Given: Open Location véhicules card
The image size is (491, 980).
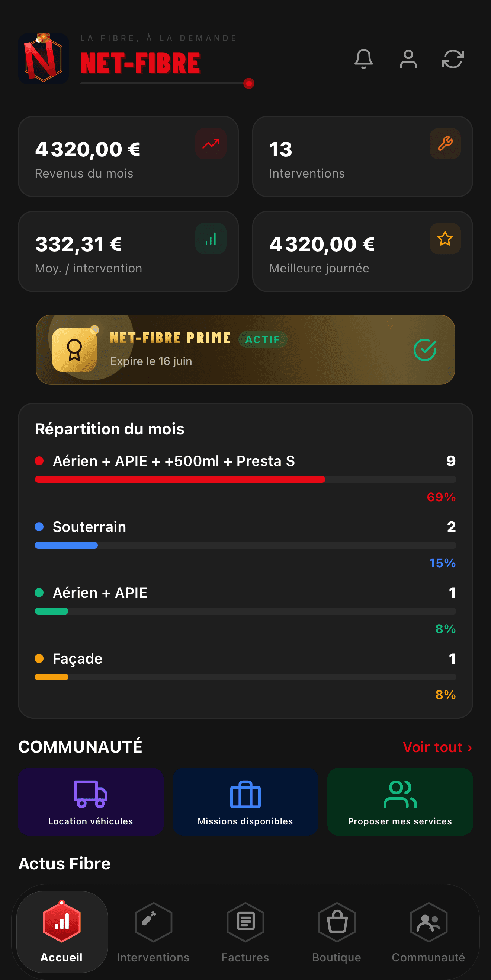Looking at the screenshot, I should point(91,801).
